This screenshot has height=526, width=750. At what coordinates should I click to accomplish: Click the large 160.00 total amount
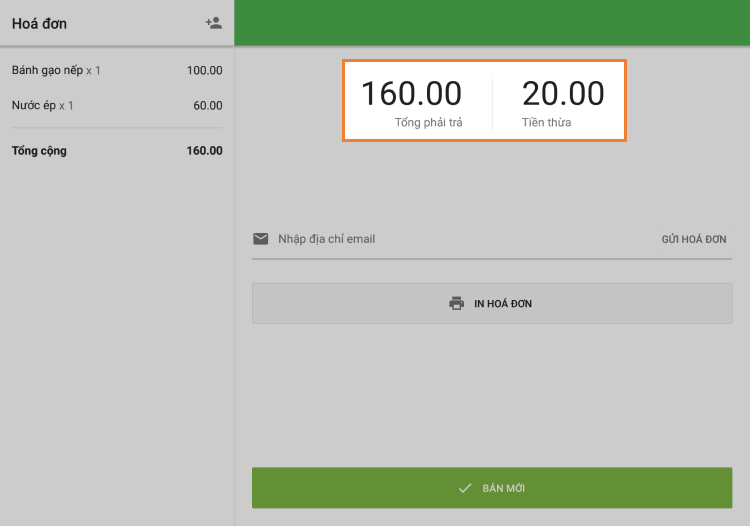click(411, 94)
